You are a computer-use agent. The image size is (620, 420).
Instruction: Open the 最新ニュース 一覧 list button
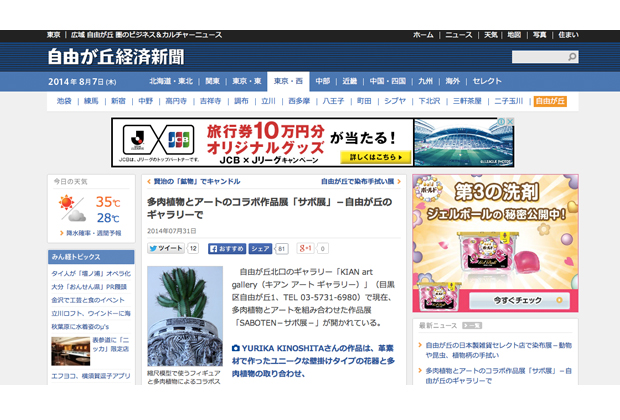coord(471,325)
